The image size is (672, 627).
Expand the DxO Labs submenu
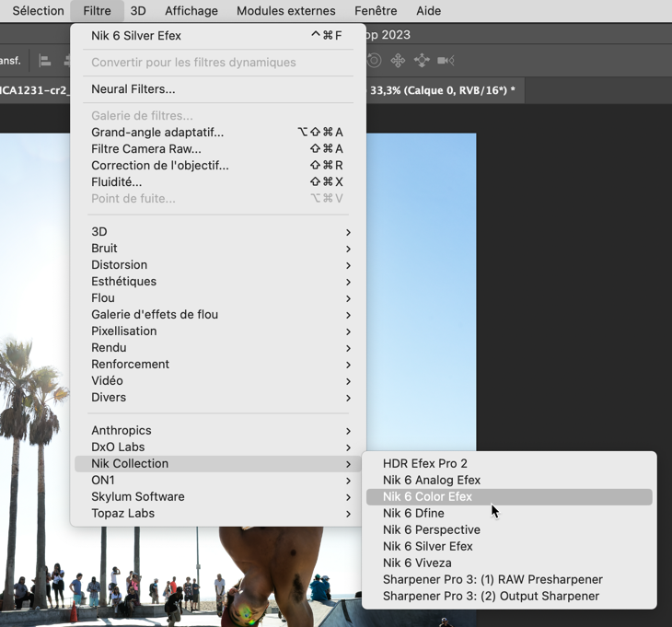tap(218, 447)
